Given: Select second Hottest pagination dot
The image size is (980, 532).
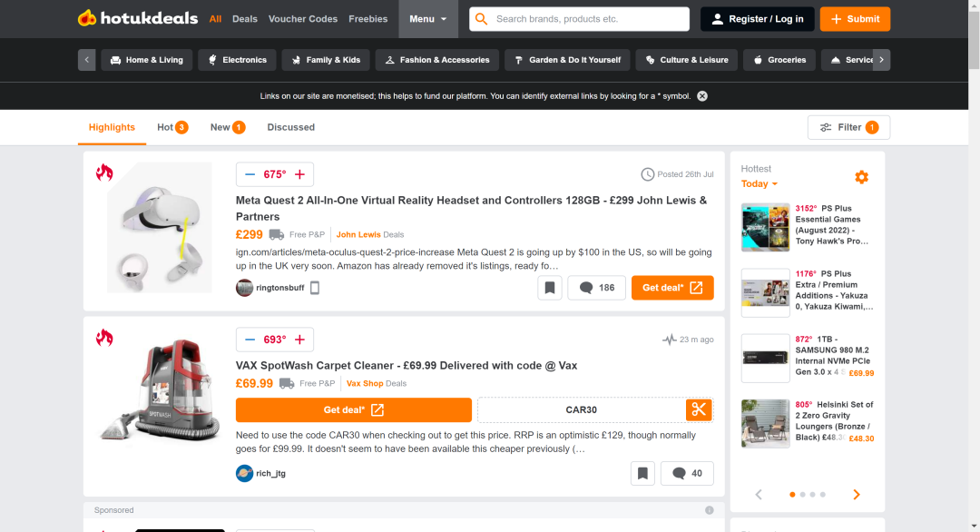Looking at the screenshot, I should click(802, 495).
